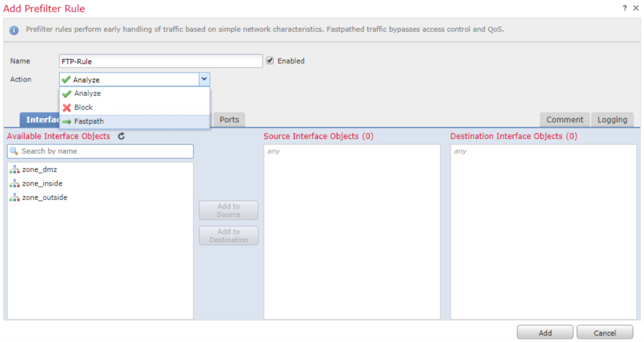Click the red X Block icon
The image size is (644, 342).
(x=66, y=107)
